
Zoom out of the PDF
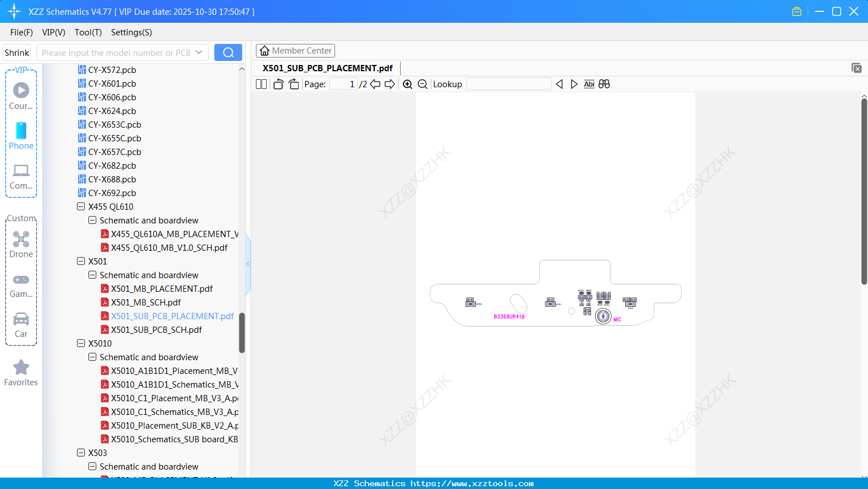pyautogui.click(x=422, y=84)
